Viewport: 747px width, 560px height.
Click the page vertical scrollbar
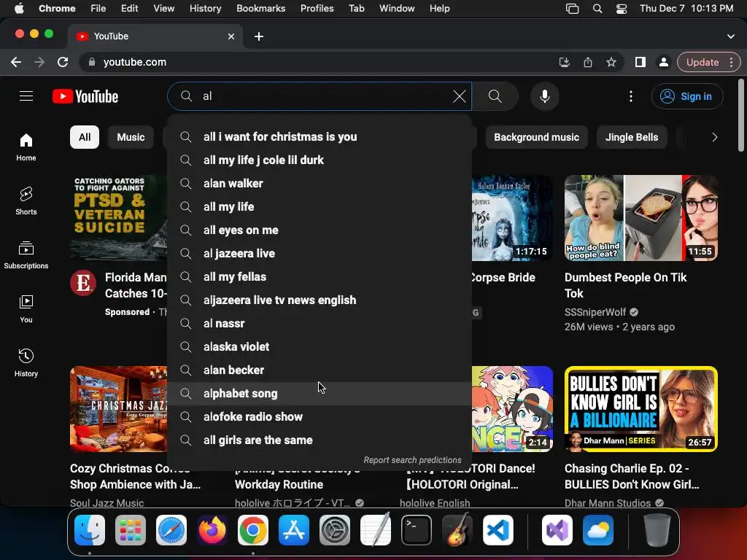[x=741, y=116]
